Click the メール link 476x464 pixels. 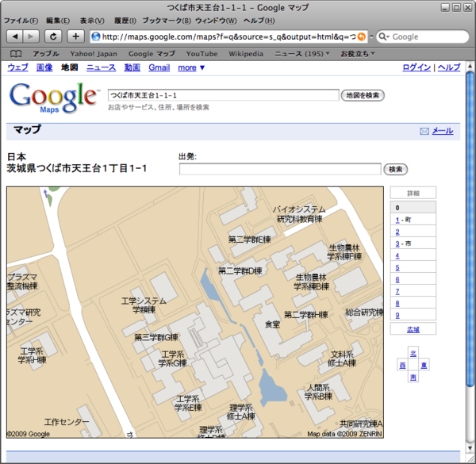[x=443, y=131]
